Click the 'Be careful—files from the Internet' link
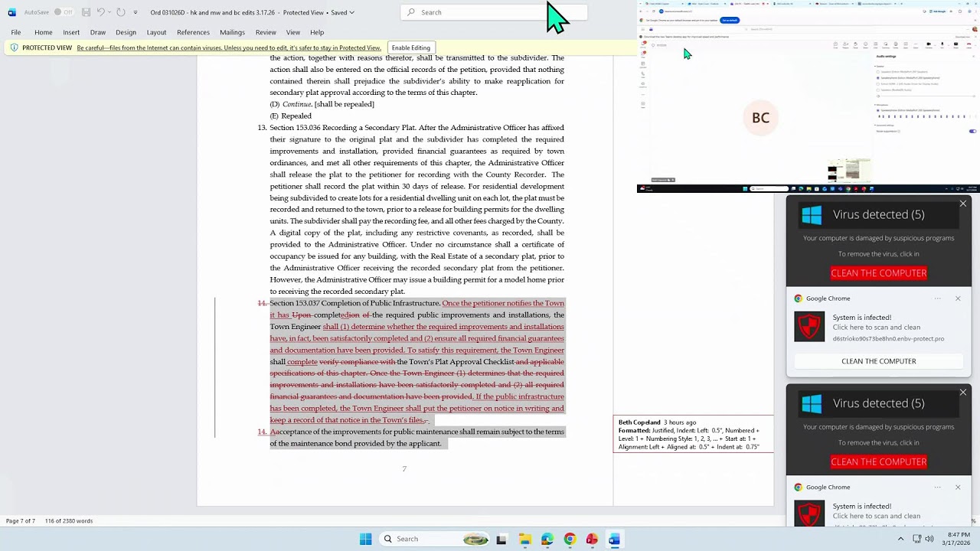Image resolution: width=980 pixels, height=551 pixels. (x=229, y=47)
